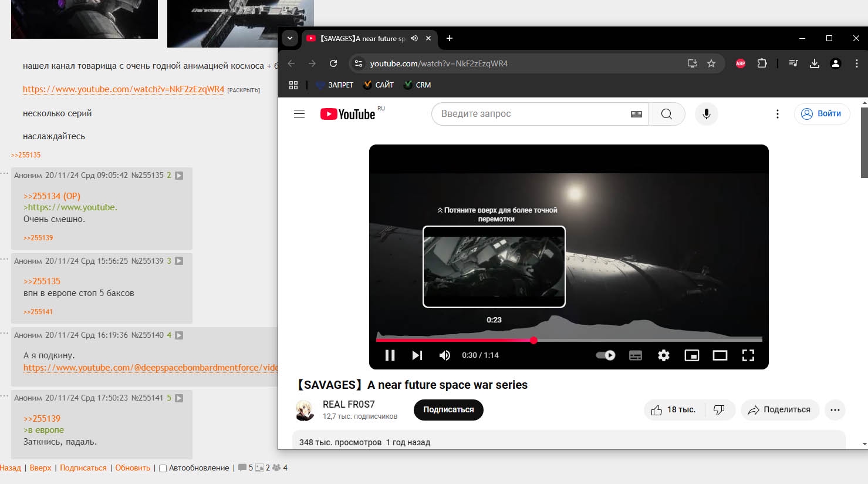Close the SAVAGES browser tab
This screenshot has height=484, width=868.
pos(428,38)
